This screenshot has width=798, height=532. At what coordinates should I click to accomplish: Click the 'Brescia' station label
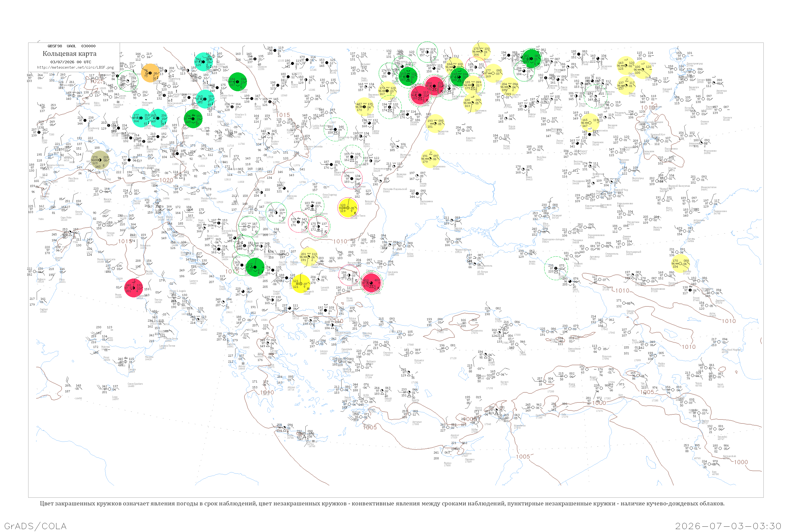107,199
